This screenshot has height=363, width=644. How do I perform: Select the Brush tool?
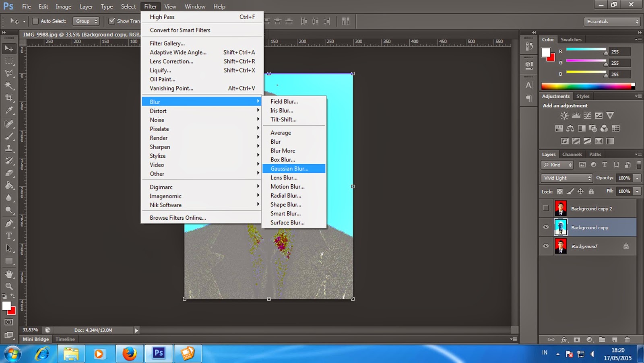tap(9, 136)
